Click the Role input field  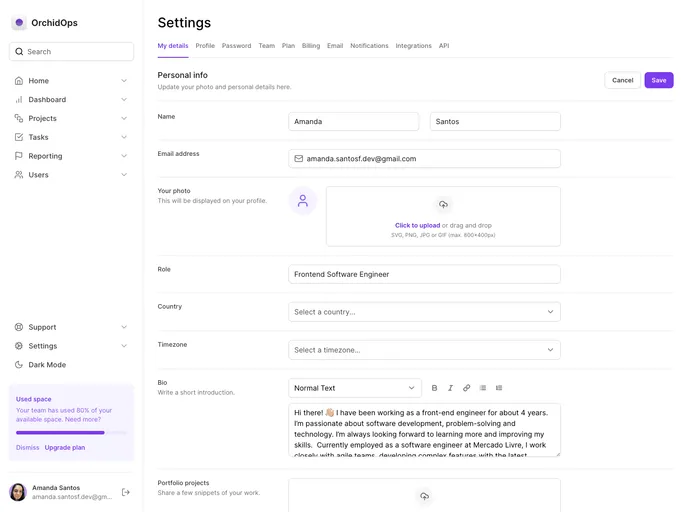click(x=424, y=274)
